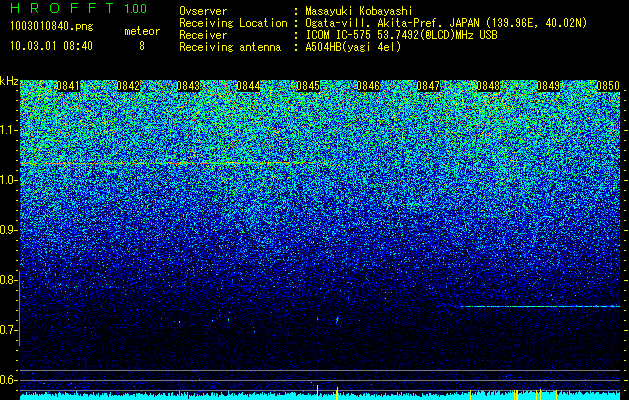629x400 pixels.
Task: Click the 0843 time label
Action: 188,86
